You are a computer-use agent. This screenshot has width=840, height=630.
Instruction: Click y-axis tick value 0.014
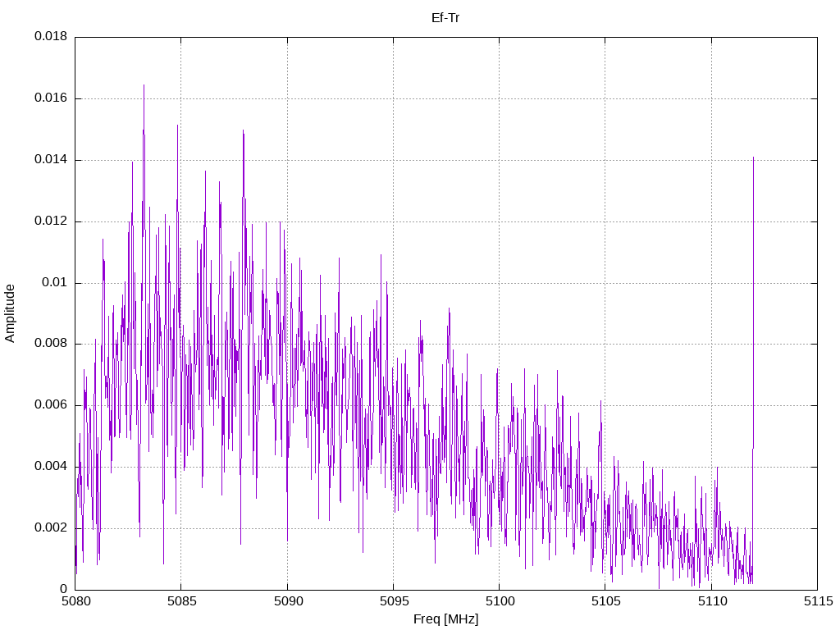coord(51,159)
